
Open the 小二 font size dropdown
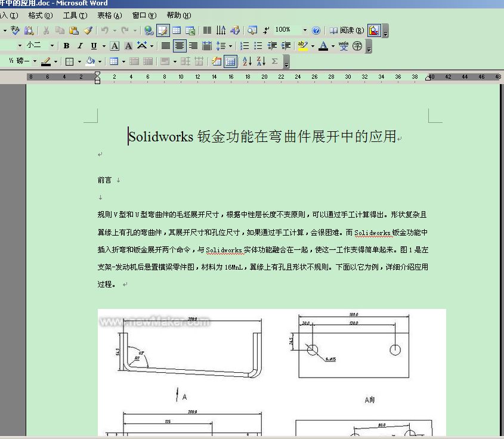52,46
